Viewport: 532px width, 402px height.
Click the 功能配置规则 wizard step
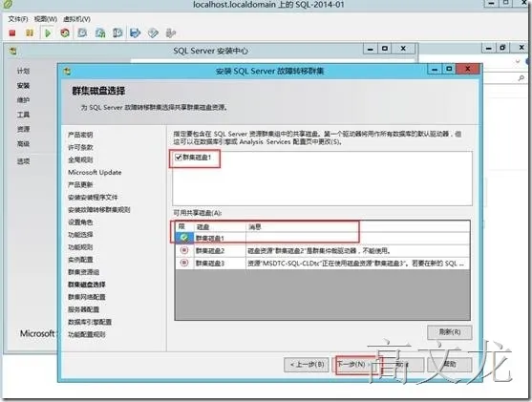click(x=87, y=334)
